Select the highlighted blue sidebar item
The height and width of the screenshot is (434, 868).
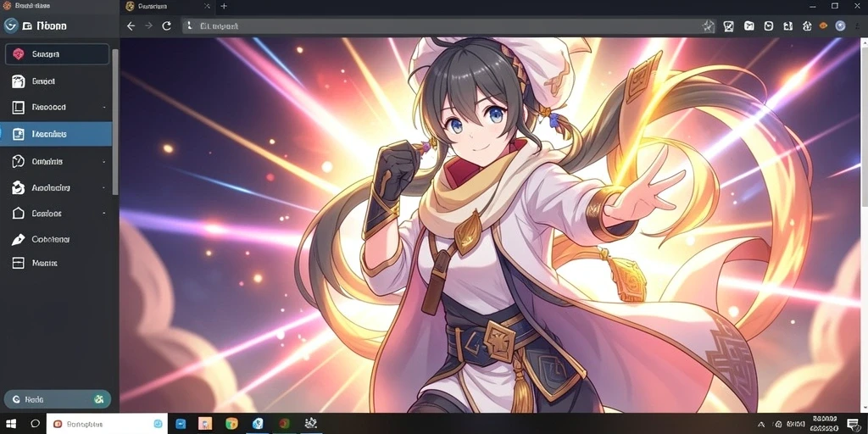[x=56, y=134]
